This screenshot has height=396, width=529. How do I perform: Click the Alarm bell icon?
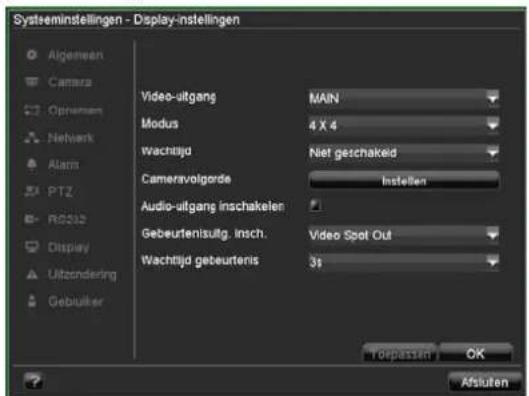click(x=32, y=164)
